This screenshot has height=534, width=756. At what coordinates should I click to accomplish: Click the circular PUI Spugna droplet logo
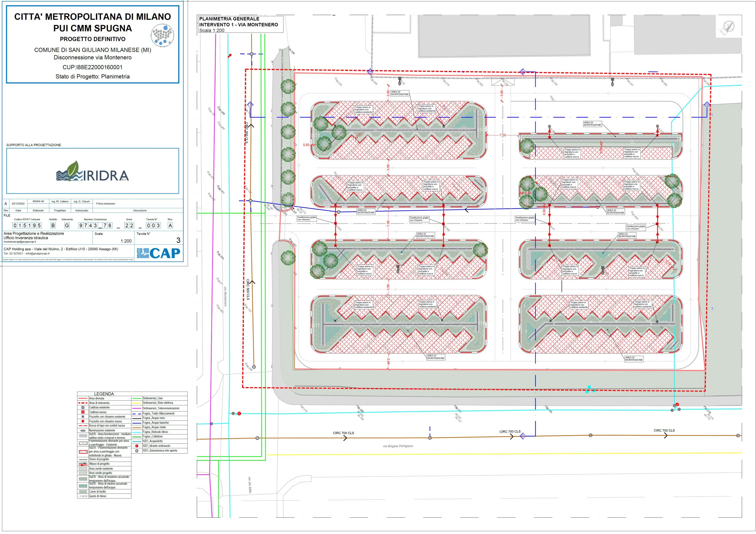(x=162, y=35)
